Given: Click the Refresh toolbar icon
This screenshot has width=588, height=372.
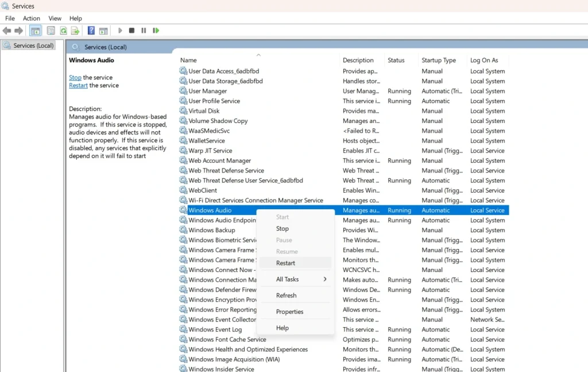Looking at the screenshot, I should 63,30.
